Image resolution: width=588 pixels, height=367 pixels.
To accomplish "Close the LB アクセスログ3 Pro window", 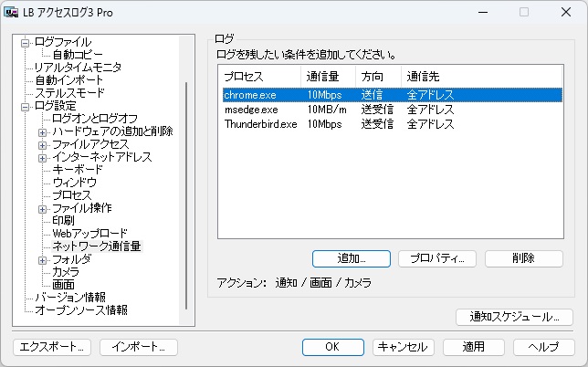I will [566, 12].
